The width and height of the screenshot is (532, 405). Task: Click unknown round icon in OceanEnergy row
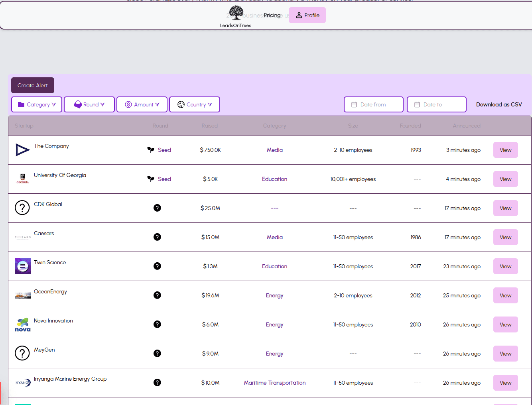(157, 295)
